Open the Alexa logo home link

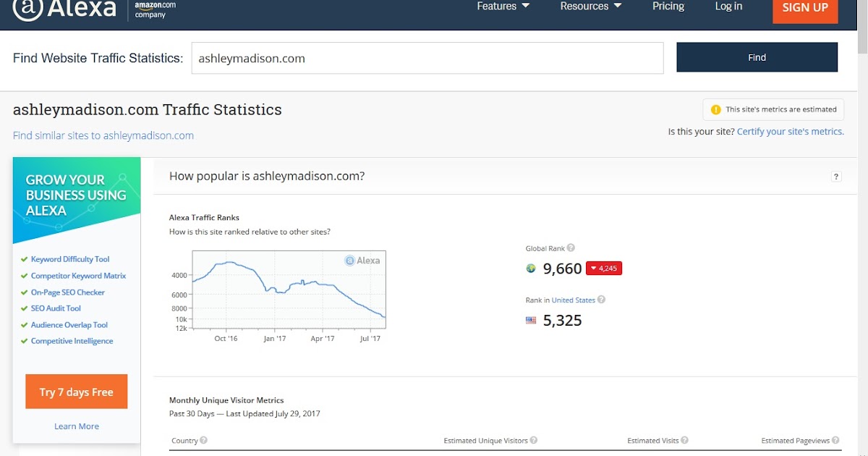coord(64,9)
